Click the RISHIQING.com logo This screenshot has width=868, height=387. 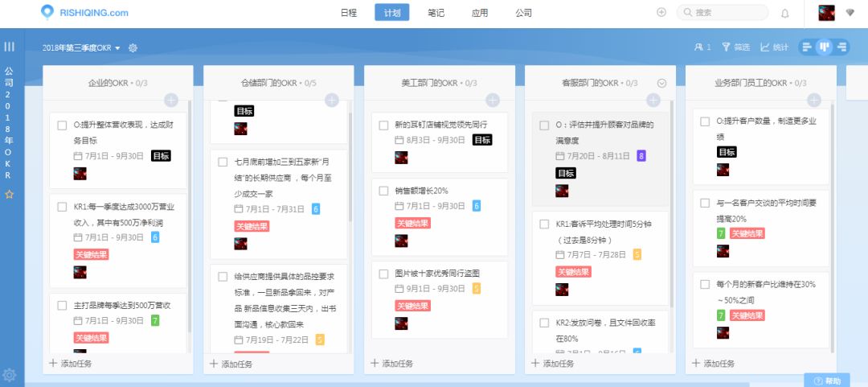84,12
